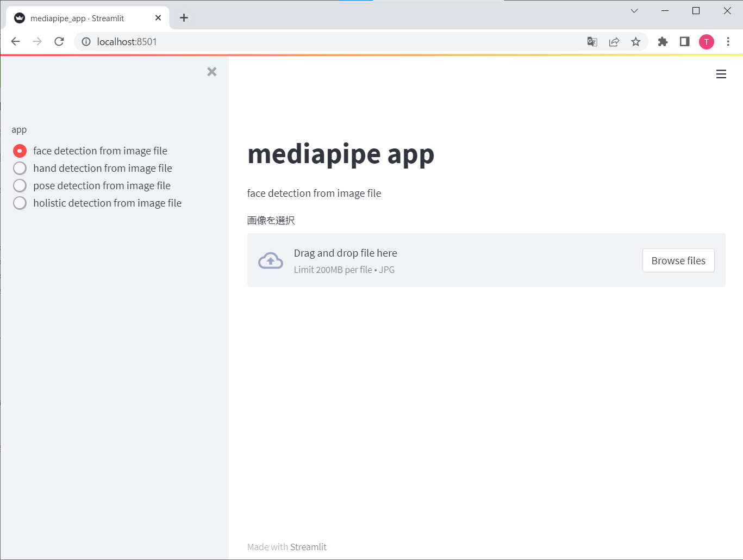Go back using the browser back arrow
This screenshot has height=560, width=743.
[16, 41]
